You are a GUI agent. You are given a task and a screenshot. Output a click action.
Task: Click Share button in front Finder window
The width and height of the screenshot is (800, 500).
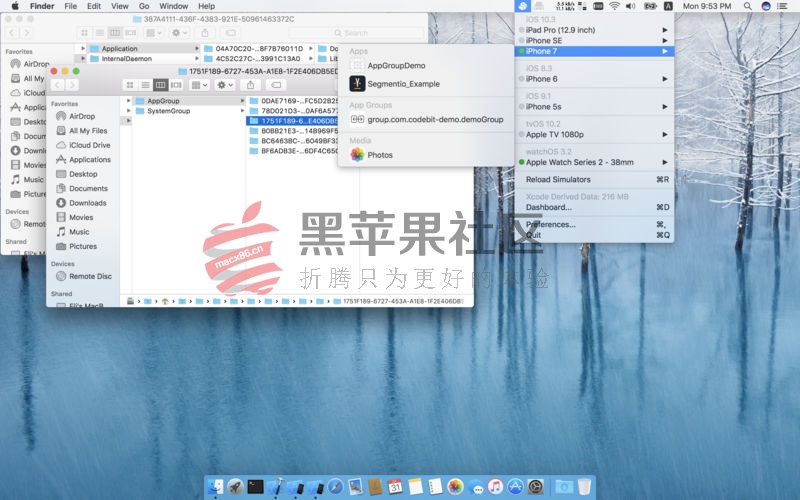(250, 85)
